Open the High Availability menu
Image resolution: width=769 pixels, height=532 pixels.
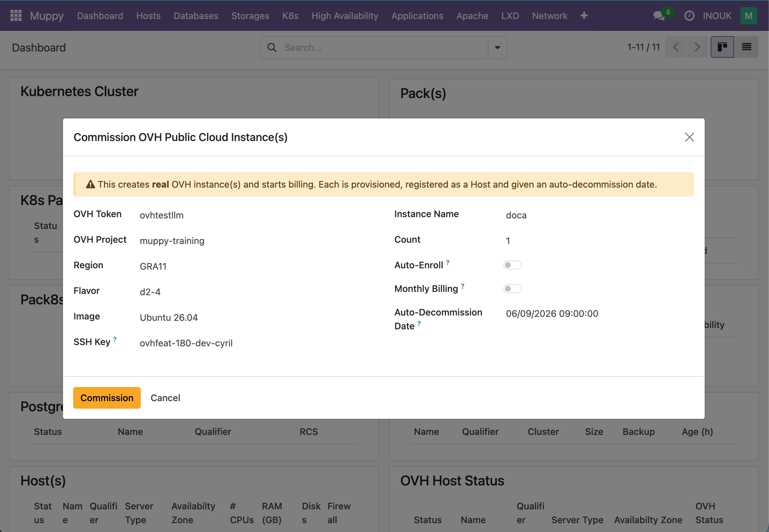pyautogui.click(x=345, y=16)
